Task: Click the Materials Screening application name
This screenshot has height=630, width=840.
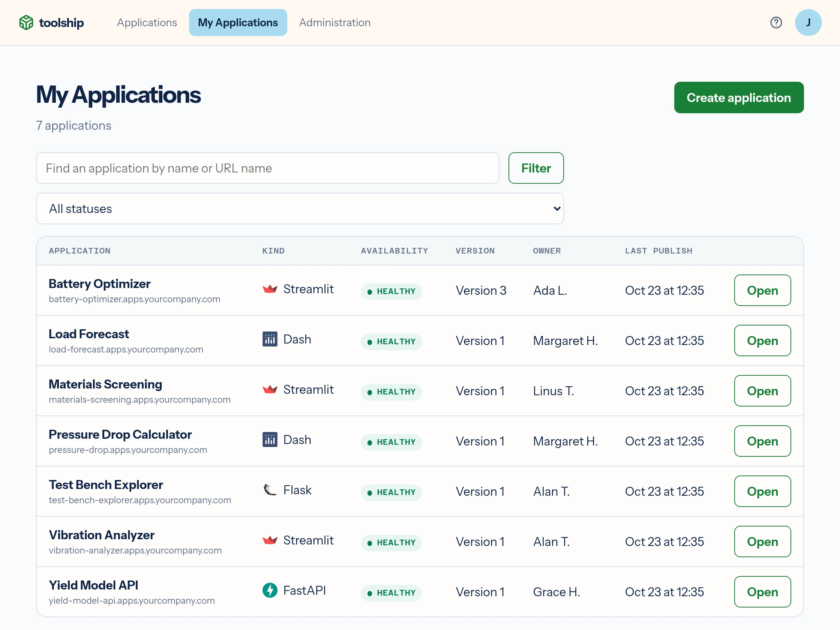Action: pyautogui.click(x=105, y=384)
